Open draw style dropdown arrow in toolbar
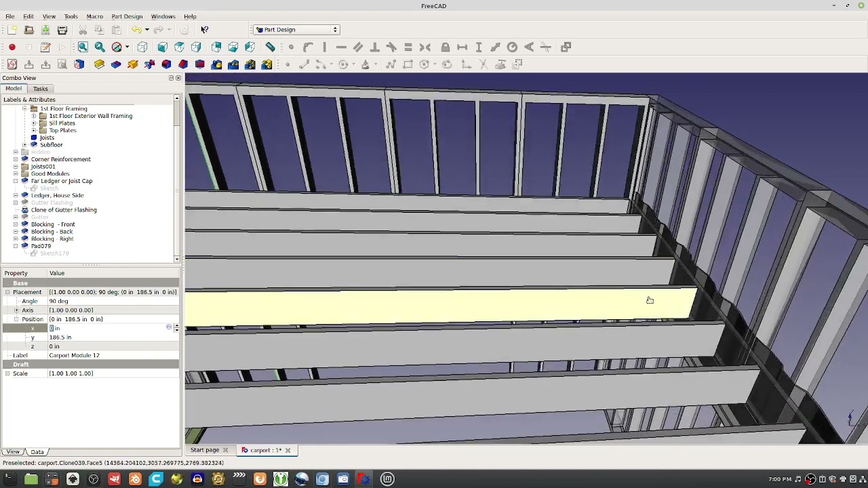Image resolution: width=868 pixels, height=488 pixels. [x=127, y=47]
